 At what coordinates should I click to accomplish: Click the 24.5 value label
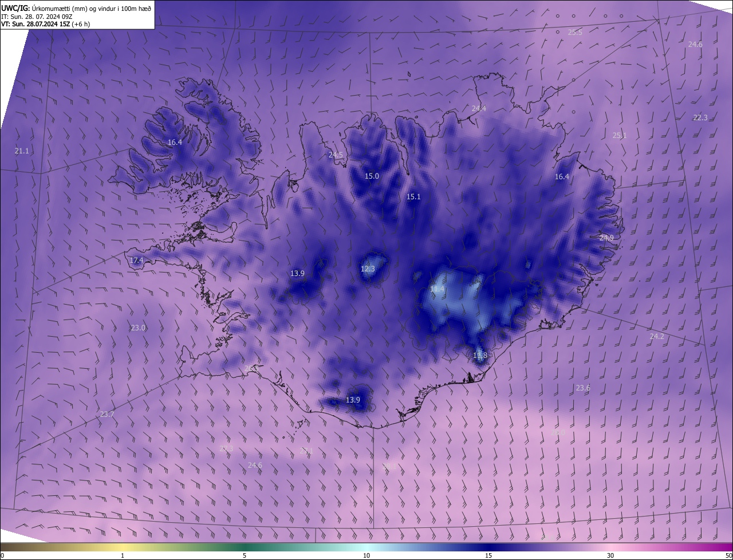coord(336,155)
